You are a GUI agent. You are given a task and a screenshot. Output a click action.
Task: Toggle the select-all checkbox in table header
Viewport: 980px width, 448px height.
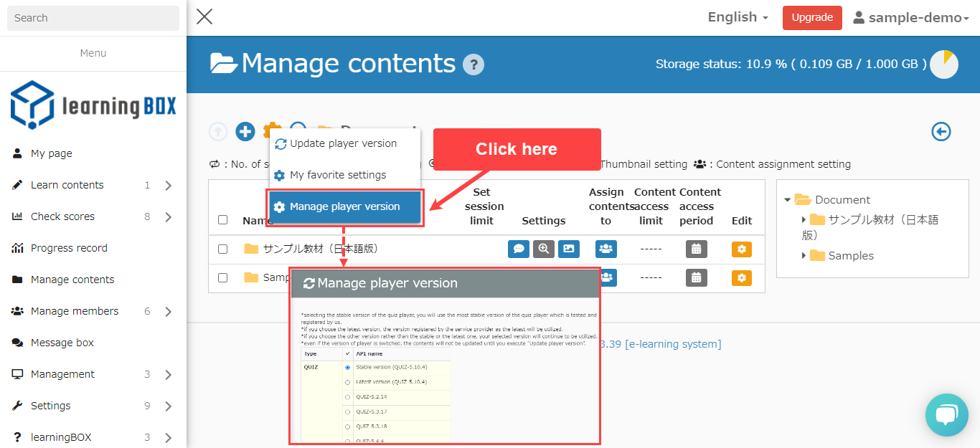[x=223, y=220]
